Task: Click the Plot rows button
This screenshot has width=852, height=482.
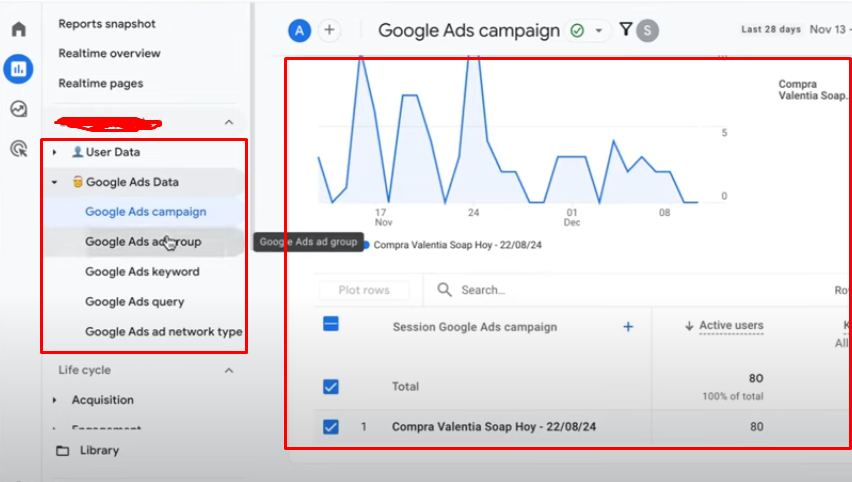Action: click(x=363, y=290)
